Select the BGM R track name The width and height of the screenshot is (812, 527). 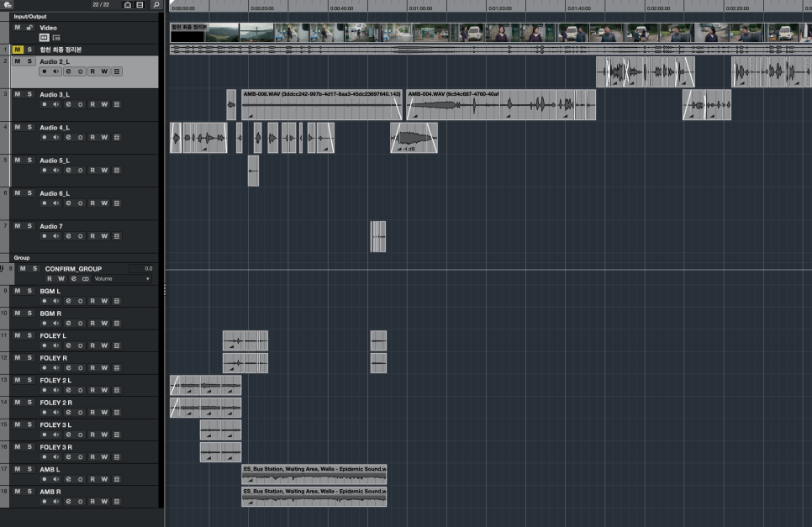pos(50,314)
